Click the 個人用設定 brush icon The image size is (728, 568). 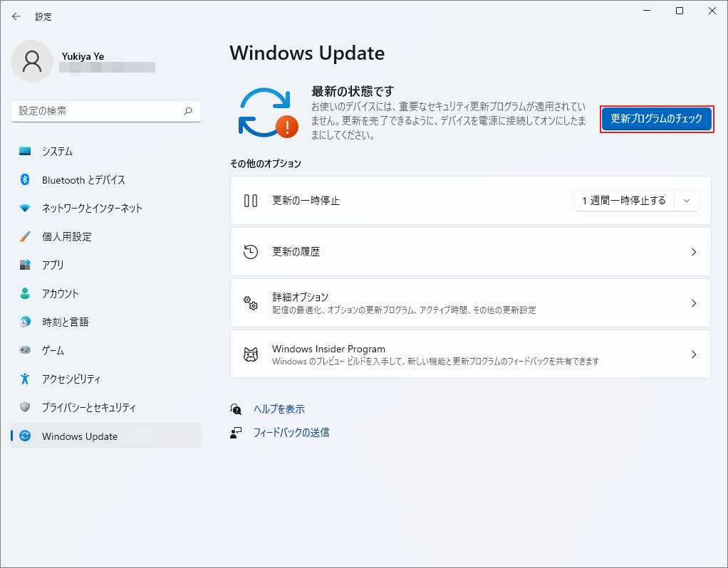click(26, 237)
